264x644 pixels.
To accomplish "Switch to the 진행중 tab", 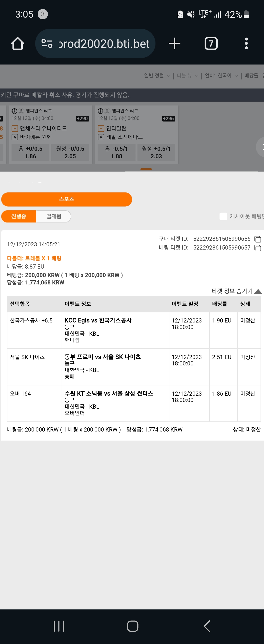I will point(19,216).
